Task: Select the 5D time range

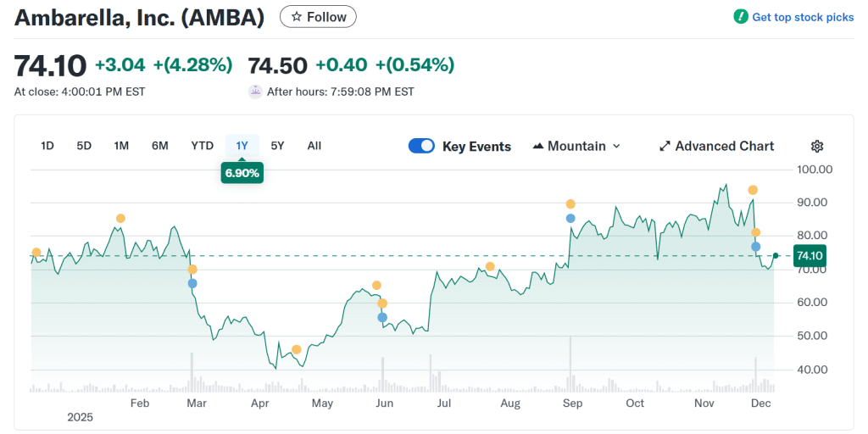Action: (x=84, y=146)
